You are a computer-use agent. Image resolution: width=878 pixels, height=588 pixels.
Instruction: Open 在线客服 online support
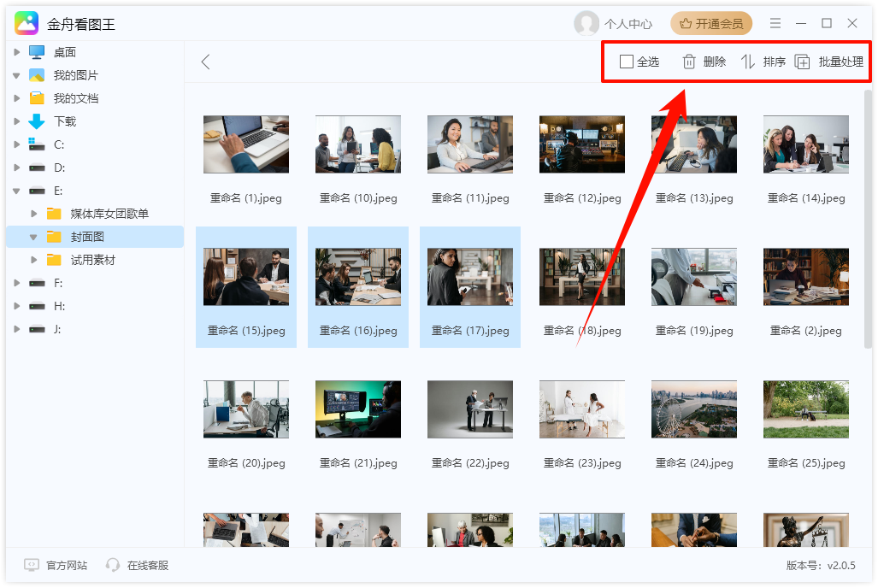click(x=148, y=565)
